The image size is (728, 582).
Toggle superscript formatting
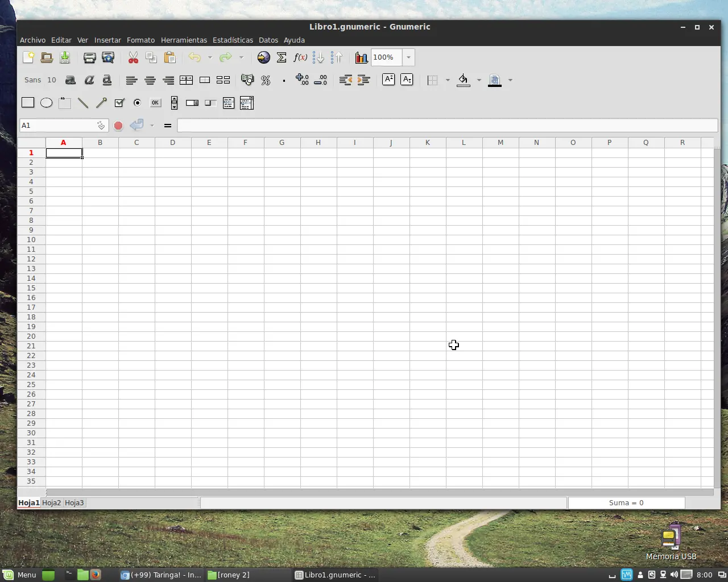(x=388, y=80)
